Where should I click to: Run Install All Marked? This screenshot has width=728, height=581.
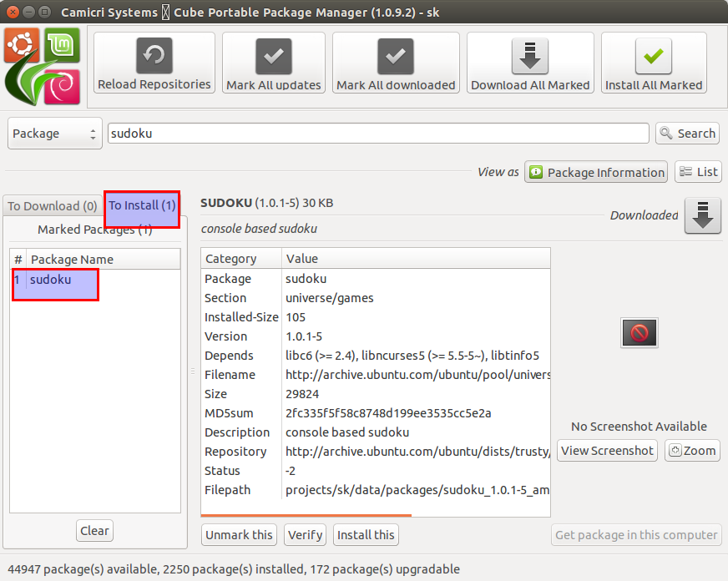pyautogui.click(x=654, y=63)
